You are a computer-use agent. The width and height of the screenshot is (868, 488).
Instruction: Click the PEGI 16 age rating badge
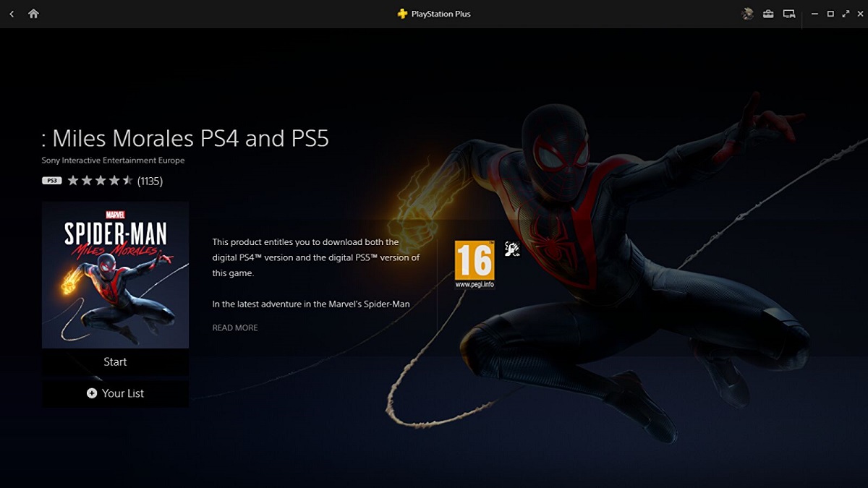coord(475,265)
